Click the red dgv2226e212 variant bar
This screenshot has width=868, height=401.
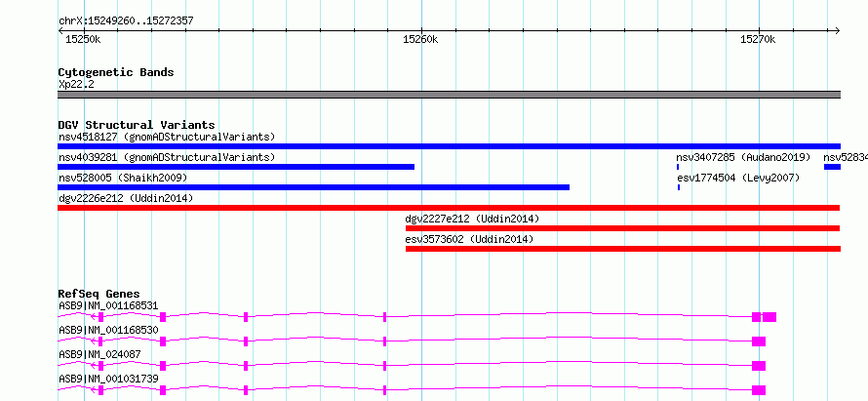[449, 208]
